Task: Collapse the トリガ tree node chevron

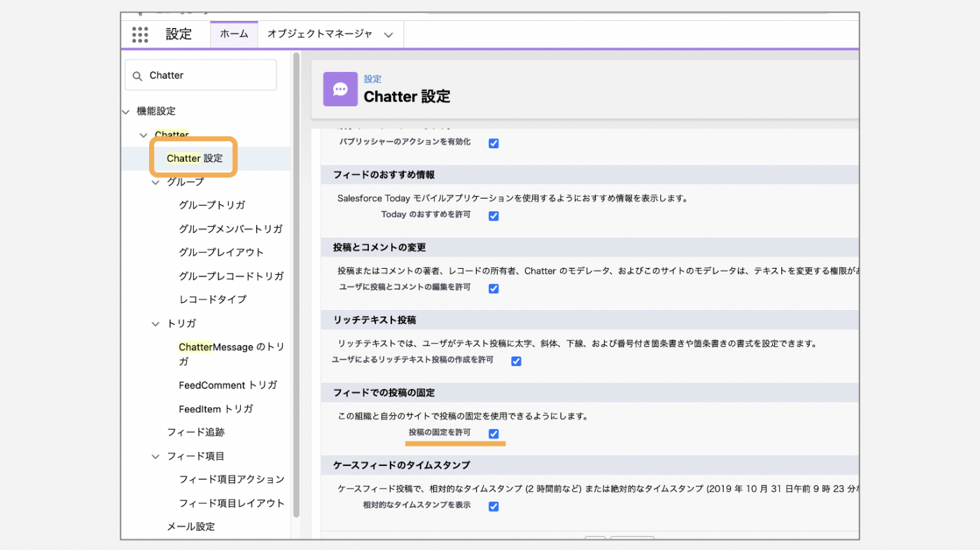Action: coord(155,323)
